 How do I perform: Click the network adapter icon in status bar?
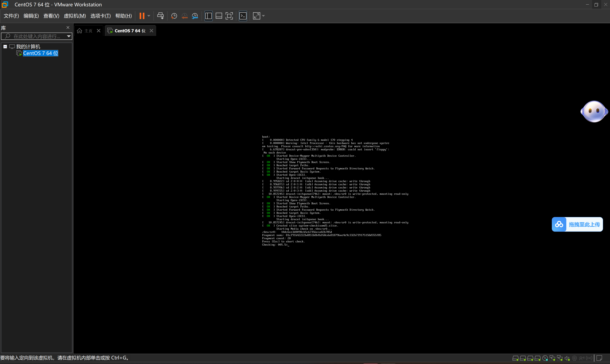point(553,358)
